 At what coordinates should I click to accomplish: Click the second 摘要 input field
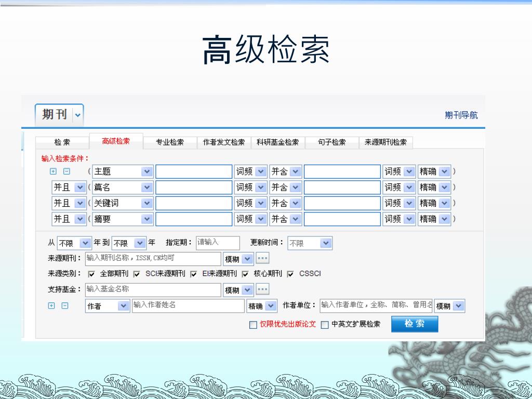point(342,219)
